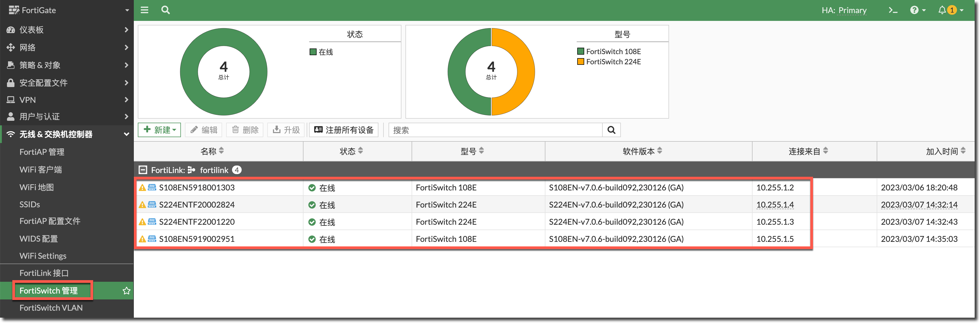Viewport: 980px width, 323px height.
Task: Click into the 搜索 input field
Action: (495, 130)
